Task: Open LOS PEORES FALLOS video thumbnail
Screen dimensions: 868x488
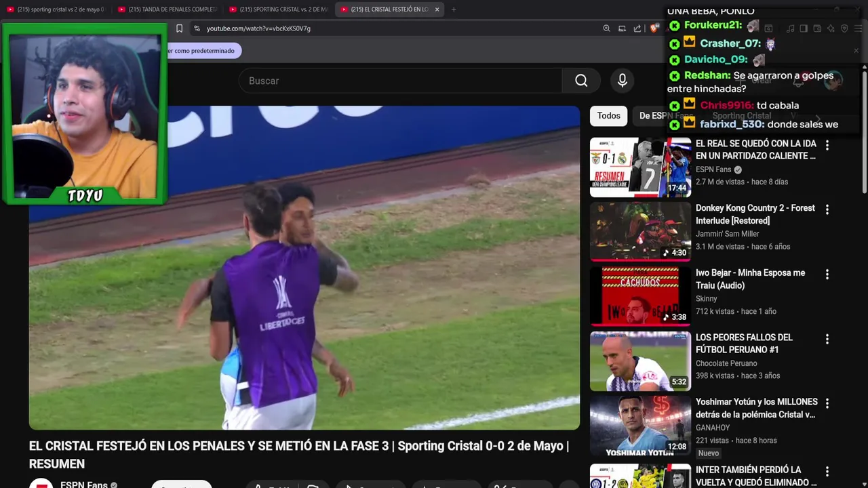Action: coord(640,361)
